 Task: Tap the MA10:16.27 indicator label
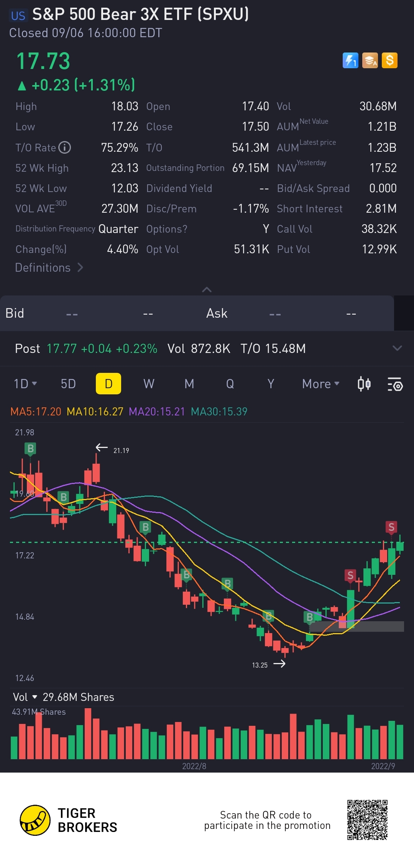[95, 412]
